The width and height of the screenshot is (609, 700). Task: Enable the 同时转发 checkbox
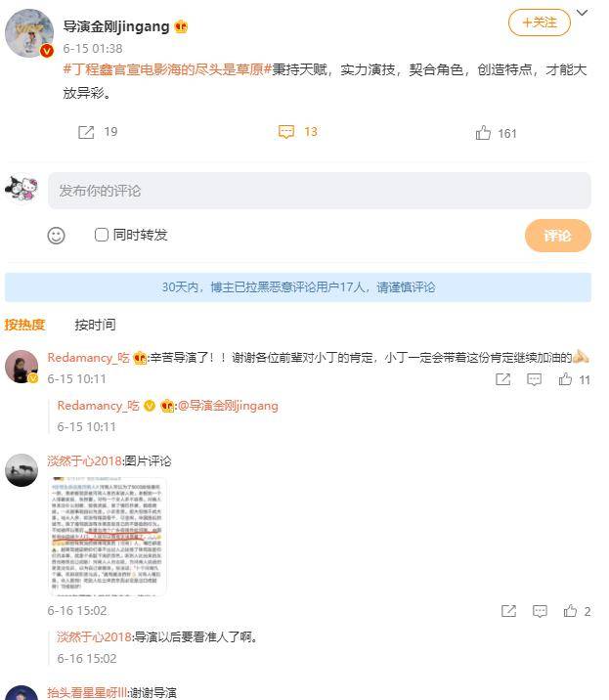point(102,235)
